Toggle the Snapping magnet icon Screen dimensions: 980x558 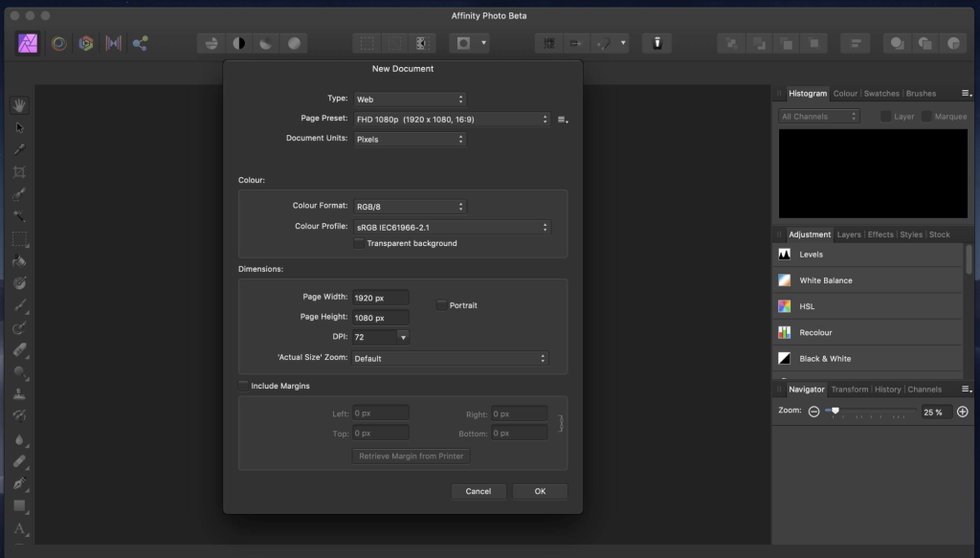tap(603, 43)
